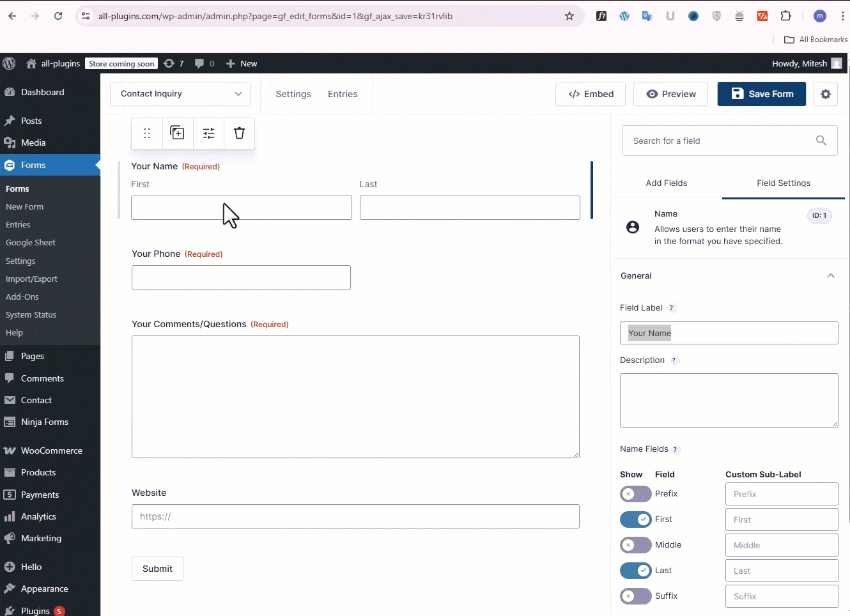This screenshot has height=616, width=850.
Task: Delete the Name field with the trash icon
Action: tap(239, 133)
